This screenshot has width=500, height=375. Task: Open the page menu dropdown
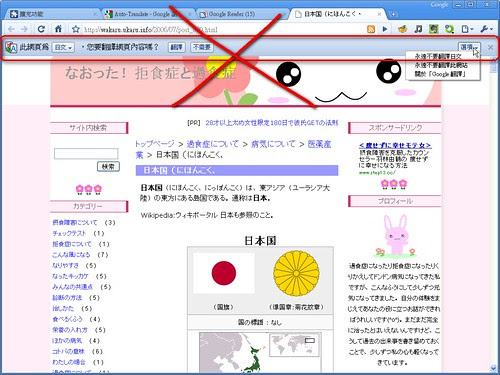coord(467,29)
